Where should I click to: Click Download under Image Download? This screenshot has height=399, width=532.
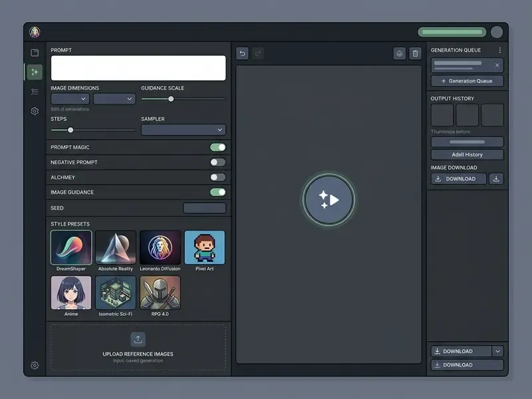459,179
